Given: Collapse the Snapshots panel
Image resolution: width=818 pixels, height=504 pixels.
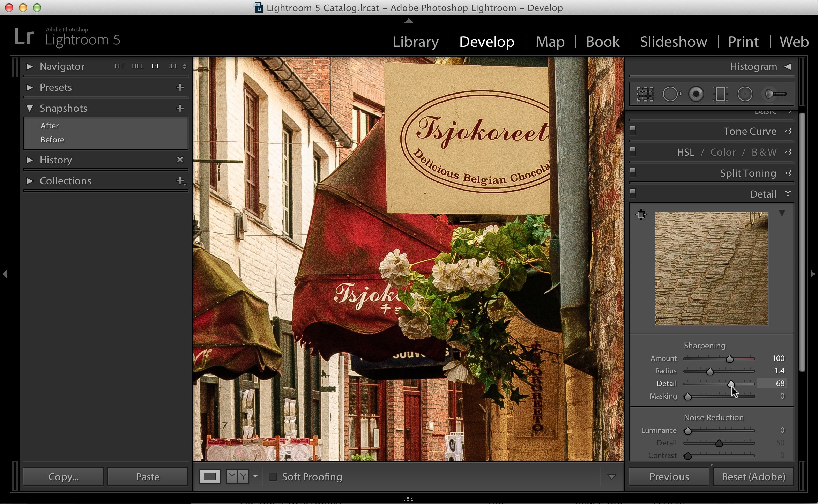Looking at the screenshot, I should 30,108.
